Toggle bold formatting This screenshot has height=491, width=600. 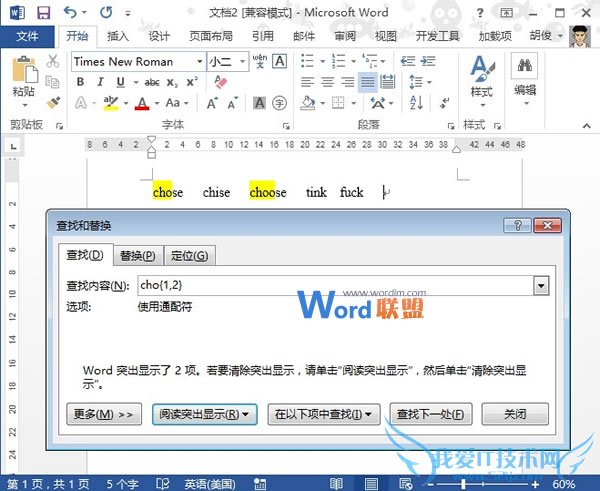pos(80,82)
